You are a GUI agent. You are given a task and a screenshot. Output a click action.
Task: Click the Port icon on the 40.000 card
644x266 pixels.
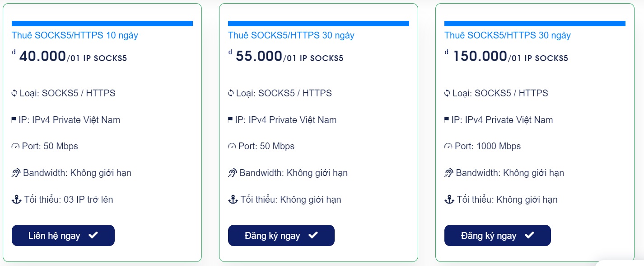pos(16,146)
